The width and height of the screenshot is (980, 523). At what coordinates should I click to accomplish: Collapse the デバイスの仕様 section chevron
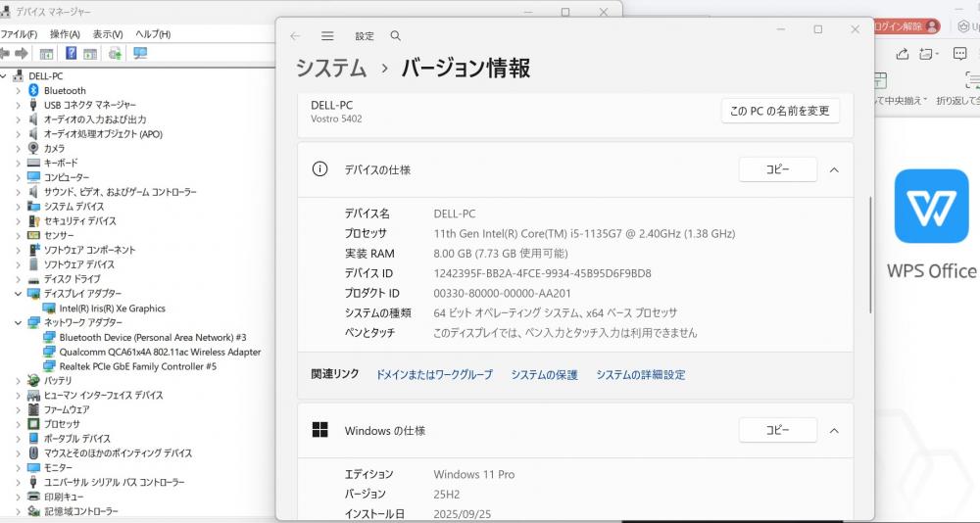pos(834,170)
